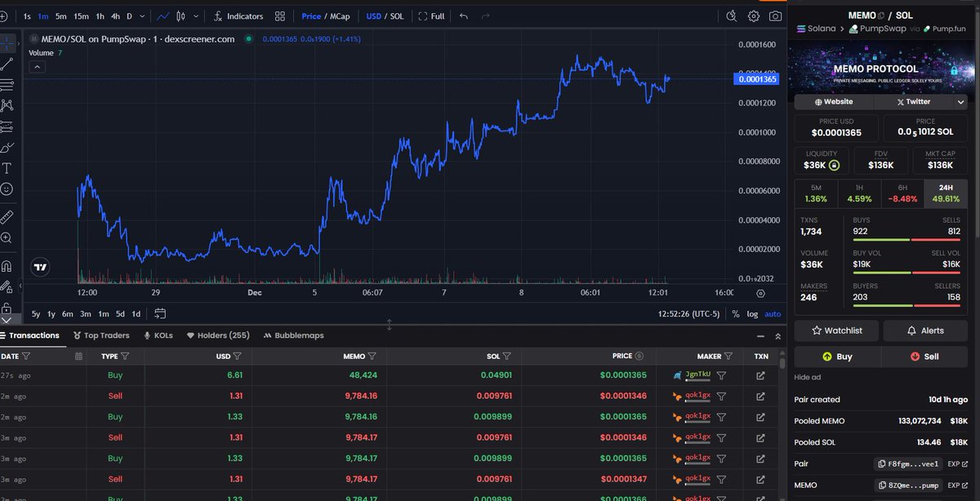Select the brush drawing tool

(7, 148)
